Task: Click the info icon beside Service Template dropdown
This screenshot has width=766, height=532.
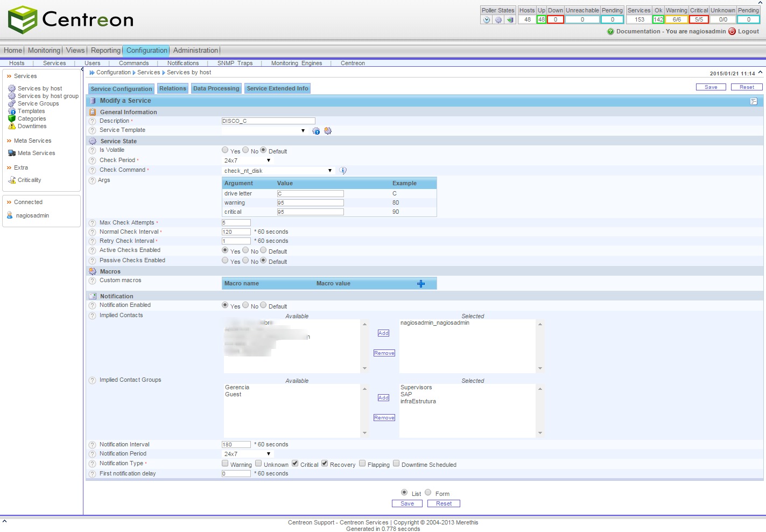Action: pos(316,131)
